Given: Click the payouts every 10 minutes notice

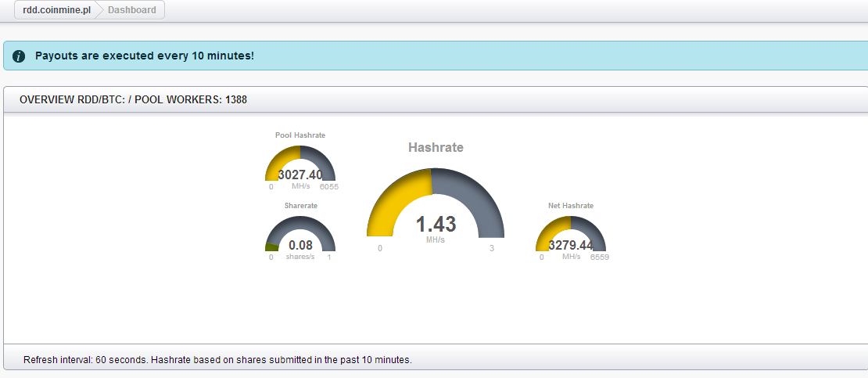Looking at the screenshot, I should [145, 56].
